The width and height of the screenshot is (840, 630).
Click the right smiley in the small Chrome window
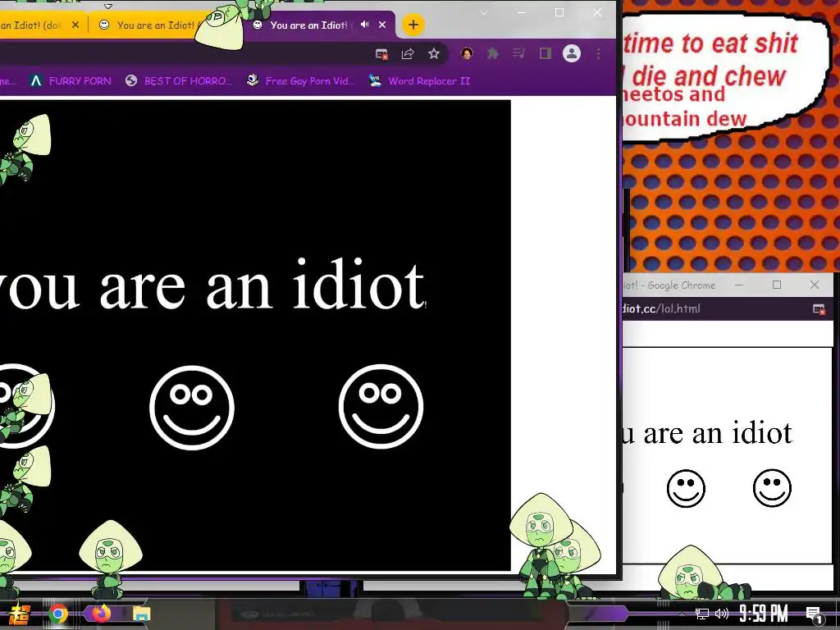click(x=772, y=488)
